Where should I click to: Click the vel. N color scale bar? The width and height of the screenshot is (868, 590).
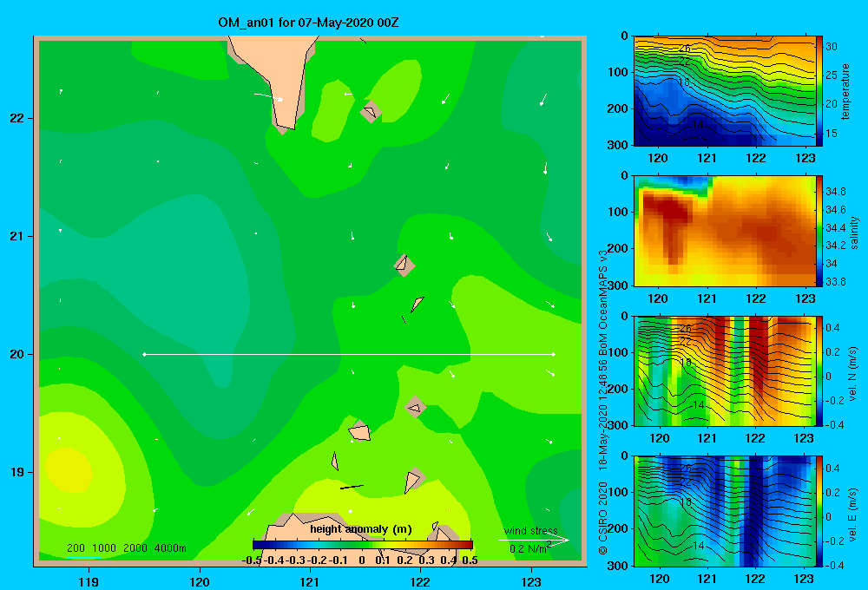coord(819,370)
